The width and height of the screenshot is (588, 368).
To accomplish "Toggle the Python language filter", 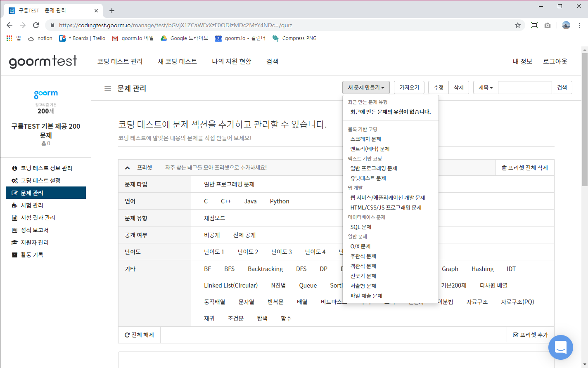I will 280,201.
